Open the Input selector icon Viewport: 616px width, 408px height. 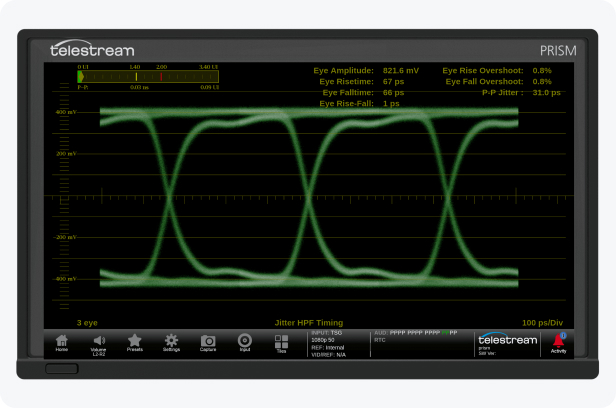click(x=245, y=342)
